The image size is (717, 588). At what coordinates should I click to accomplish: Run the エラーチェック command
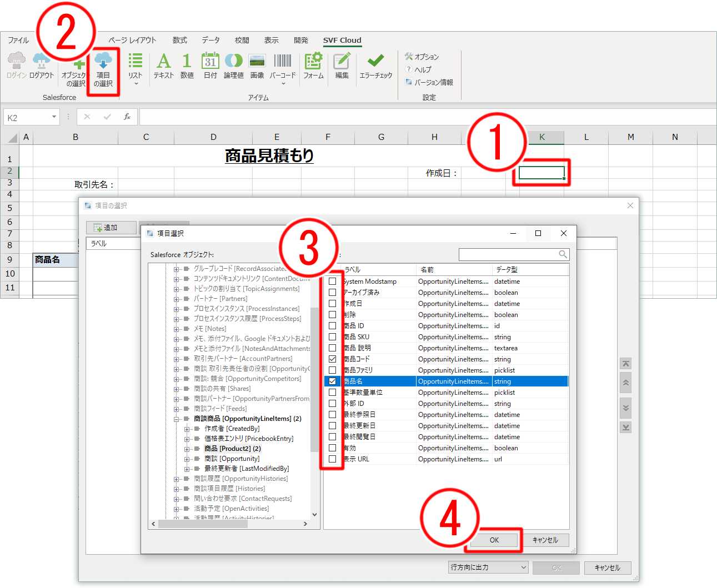[x=376, y=66]
